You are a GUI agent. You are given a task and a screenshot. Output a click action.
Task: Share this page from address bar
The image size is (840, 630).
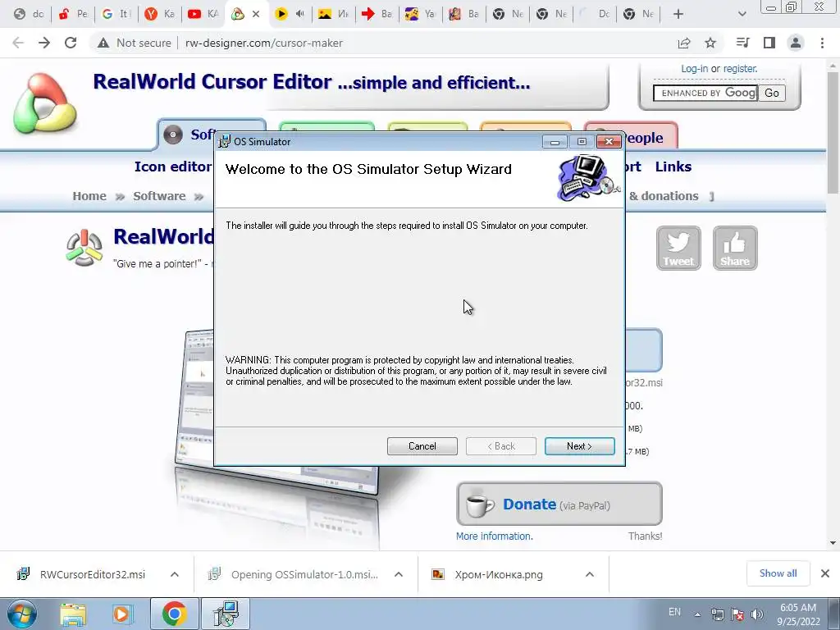pos(684,43)
